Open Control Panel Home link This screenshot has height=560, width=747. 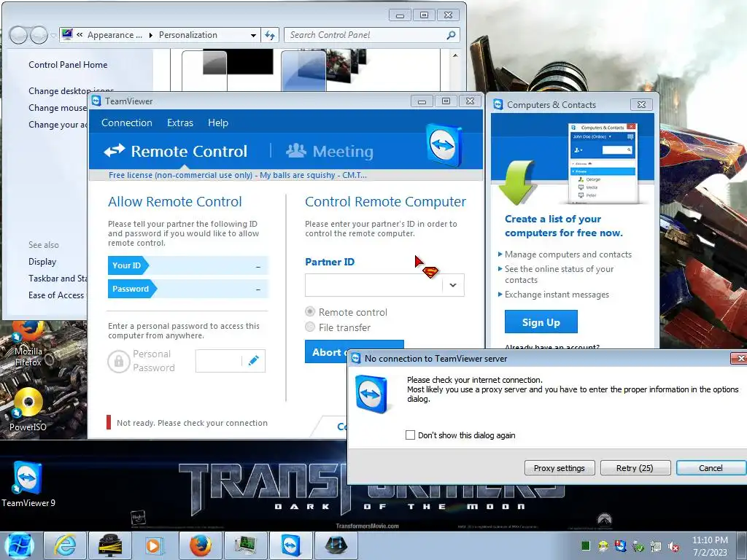pyautogui.click(x=68, y=65)
